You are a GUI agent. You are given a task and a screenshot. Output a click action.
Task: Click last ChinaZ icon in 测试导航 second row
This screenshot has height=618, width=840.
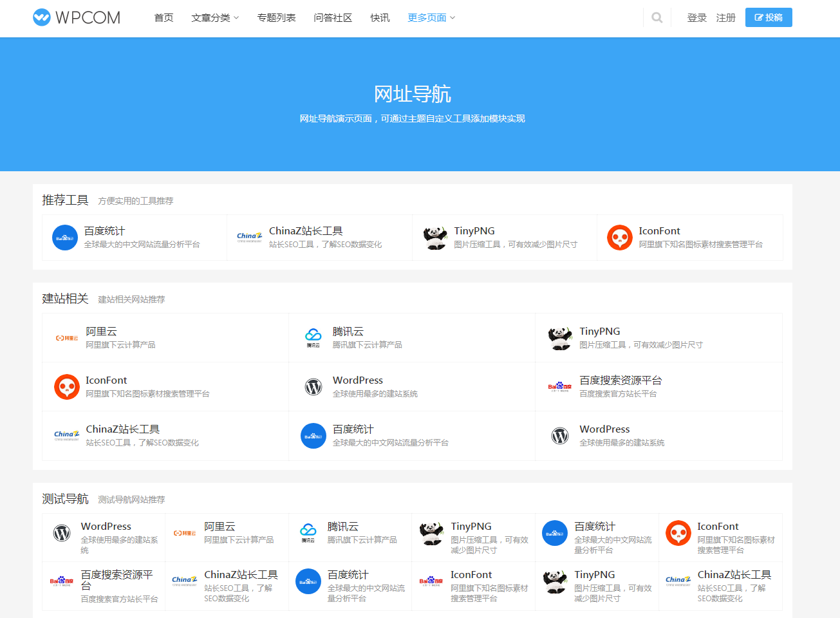click(x=678, y=581)
